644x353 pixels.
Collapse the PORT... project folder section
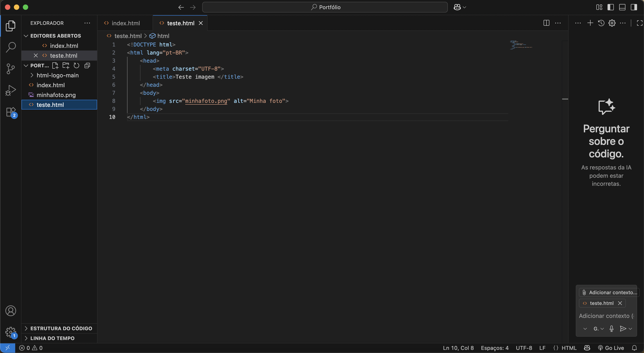pyautogui.click(x=36, y=66)
